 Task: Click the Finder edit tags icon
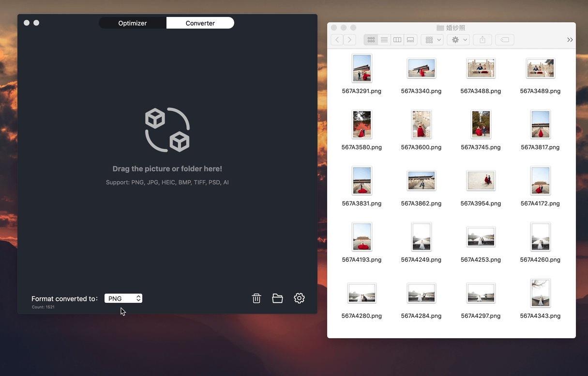[505, 40]
